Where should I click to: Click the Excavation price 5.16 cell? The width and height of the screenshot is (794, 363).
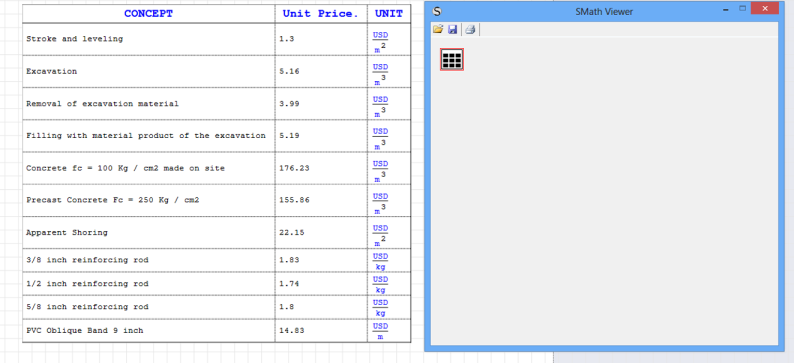click(321, 71)
